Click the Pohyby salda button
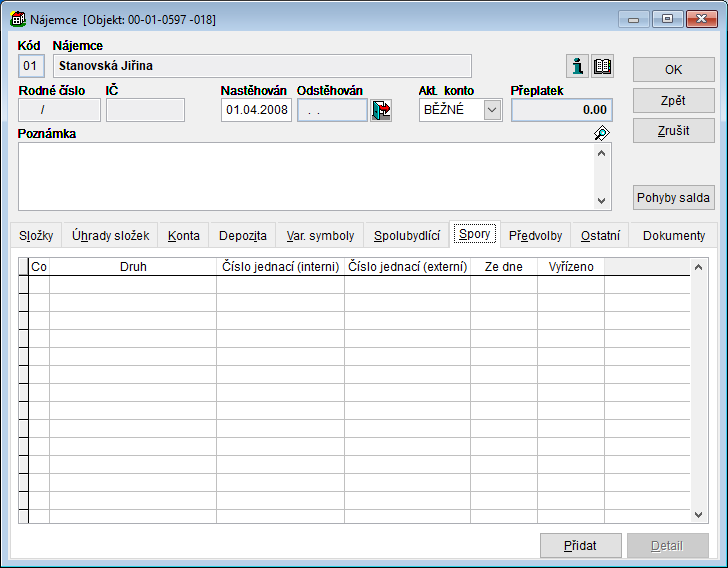 [x=673, y=197]
